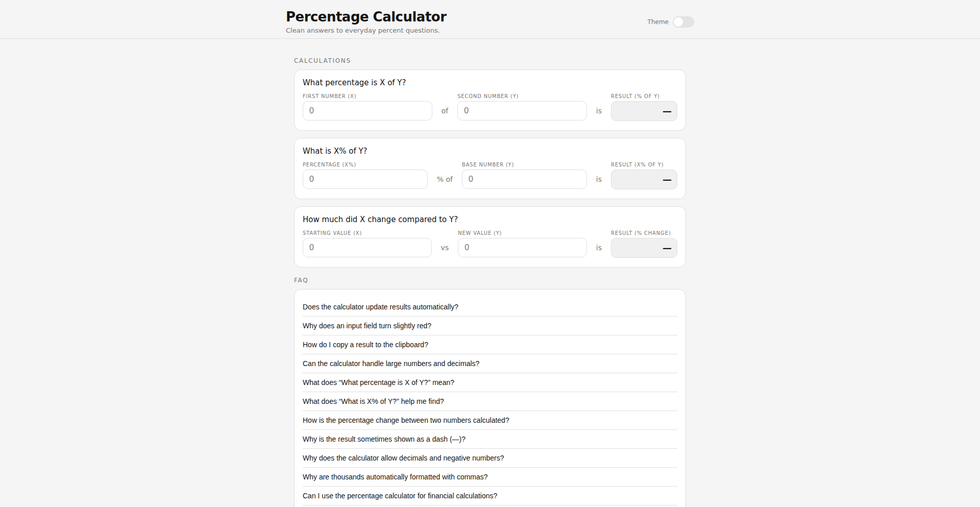Image resolution: width=980 pixels, height=507 pixels.
Task: Click the Result (% Change) box to copy
Action: 644,248
